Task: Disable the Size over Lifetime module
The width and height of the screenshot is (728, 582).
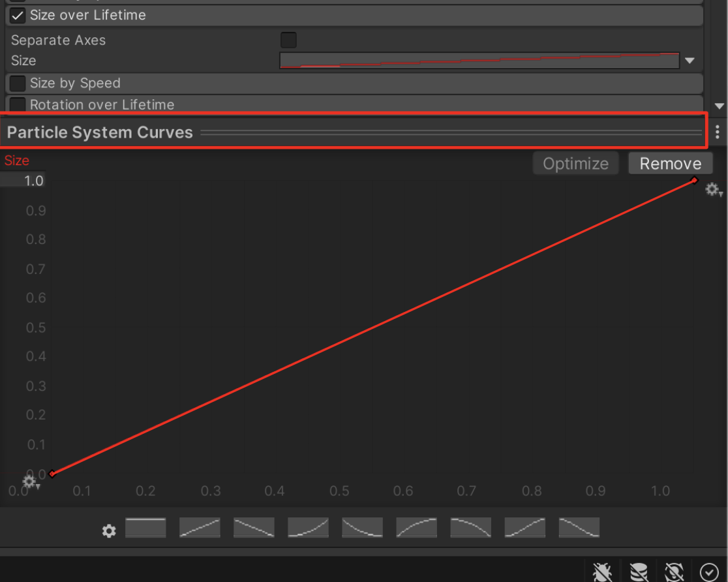Action: (x=18, y=15)
